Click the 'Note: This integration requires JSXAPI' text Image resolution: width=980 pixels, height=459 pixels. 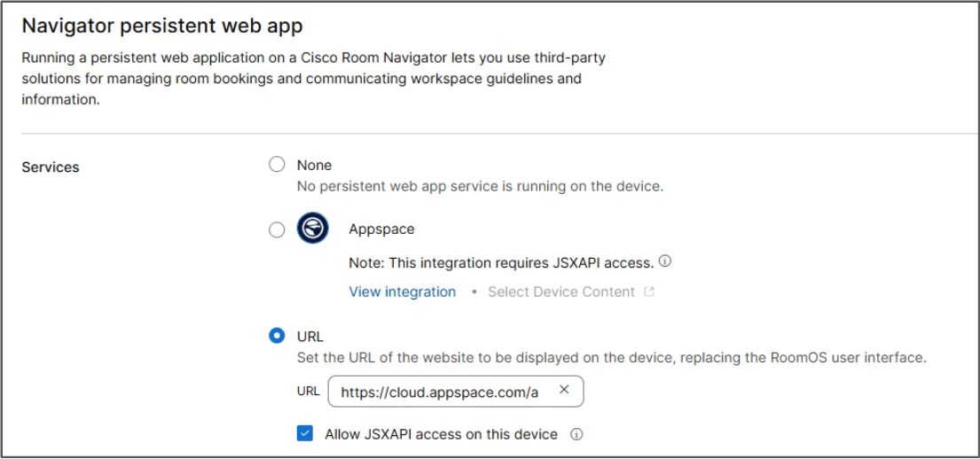click(501, 263)
